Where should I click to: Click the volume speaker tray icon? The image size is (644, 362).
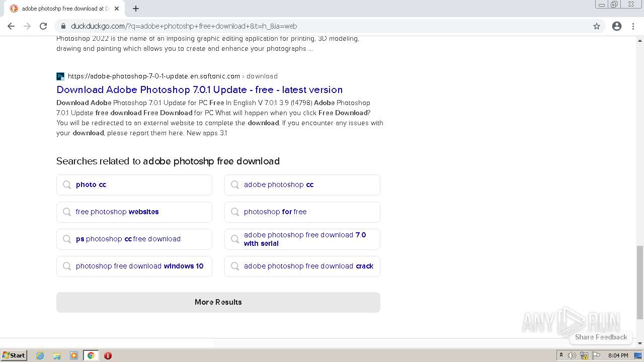point(572,355)
